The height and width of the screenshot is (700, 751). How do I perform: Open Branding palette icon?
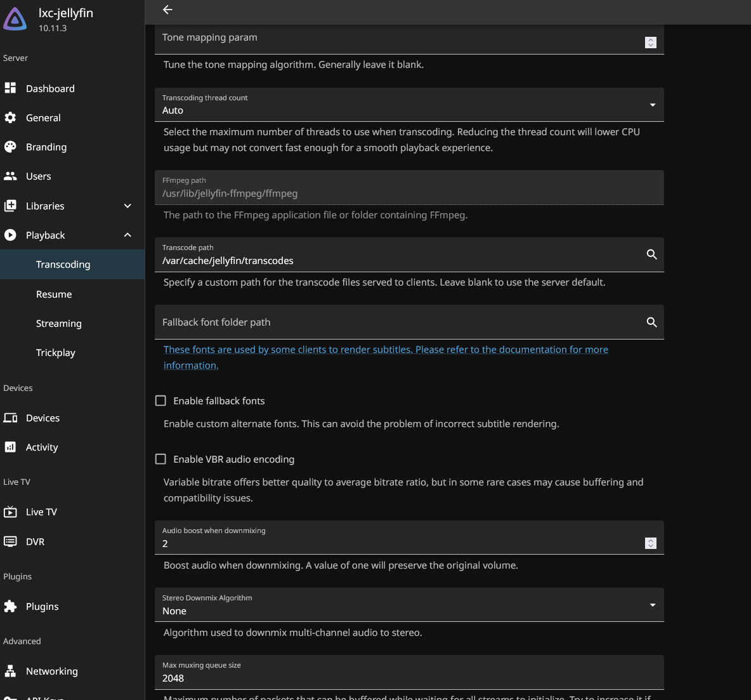[x=10, y=147]
